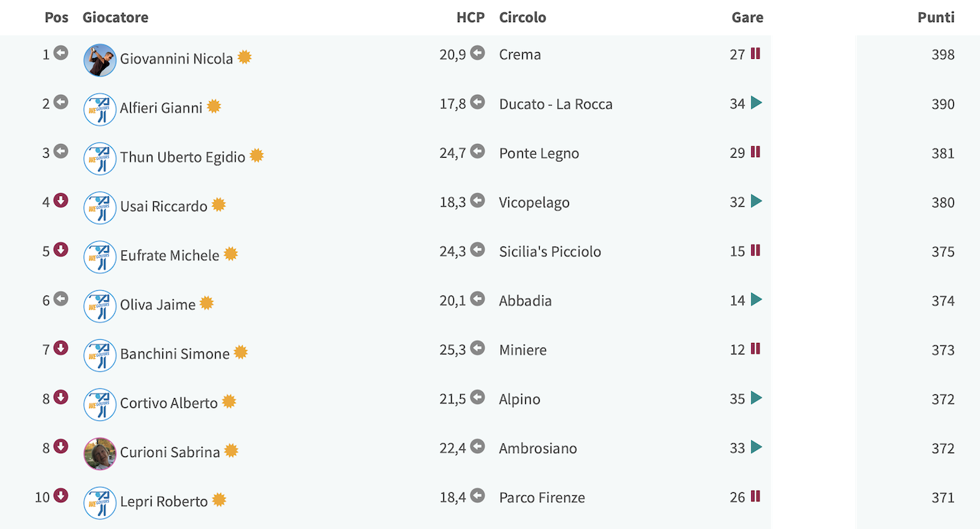Click the green play icon in Ducato - La Rocca row
The width and height of the screenshot is (980, 529).
point(756,103)
